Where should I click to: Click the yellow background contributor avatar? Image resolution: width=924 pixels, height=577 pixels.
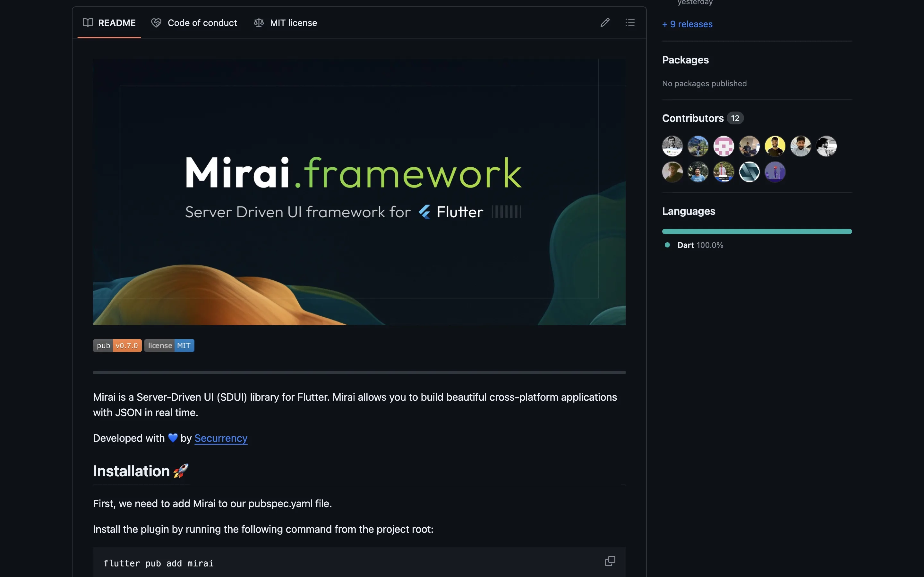coord(775,146)
